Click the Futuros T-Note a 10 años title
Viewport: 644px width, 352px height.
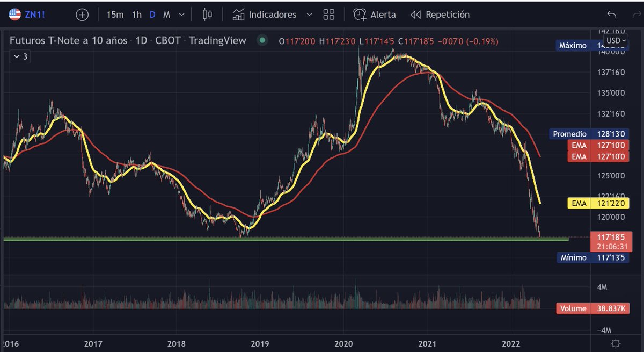68,40
